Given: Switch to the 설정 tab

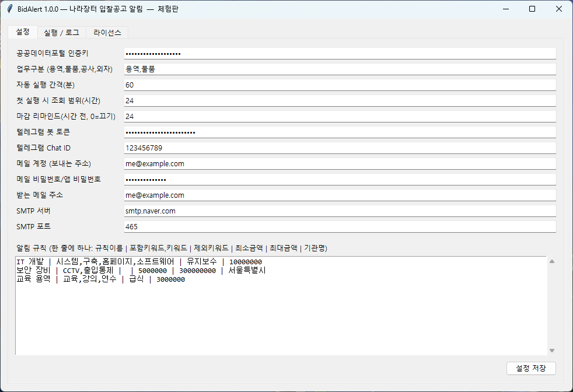Looking at the screenshot, I should [x=23, y=32].
